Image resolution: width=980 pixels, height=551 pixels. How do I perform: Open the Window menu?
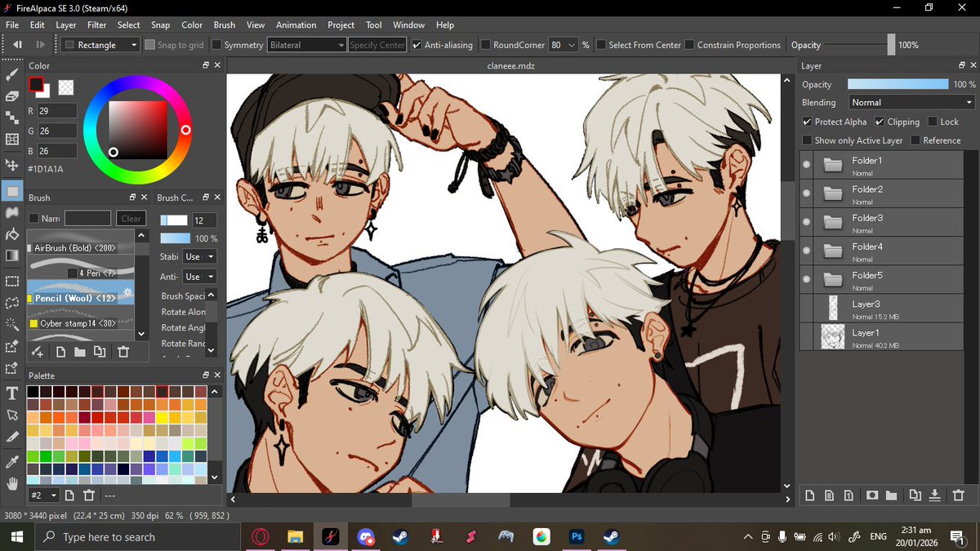[x=408, y=25]
